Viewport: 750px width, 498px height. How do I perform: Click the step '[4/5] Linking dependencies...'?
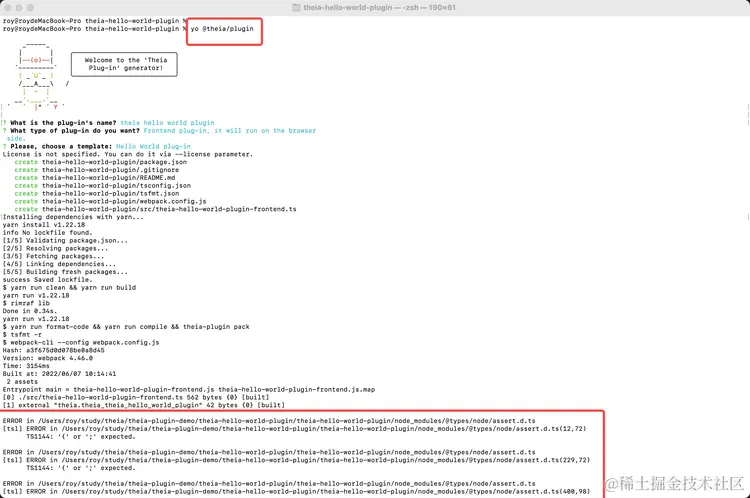point(59,264)
